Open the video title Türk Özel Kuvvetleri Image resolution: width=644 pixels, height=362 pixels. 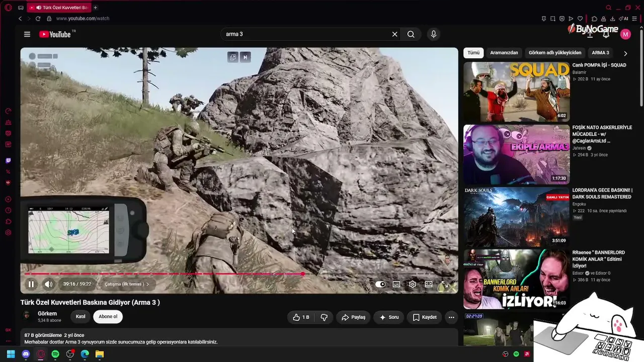pyautogui.click(x=90, y=303)
